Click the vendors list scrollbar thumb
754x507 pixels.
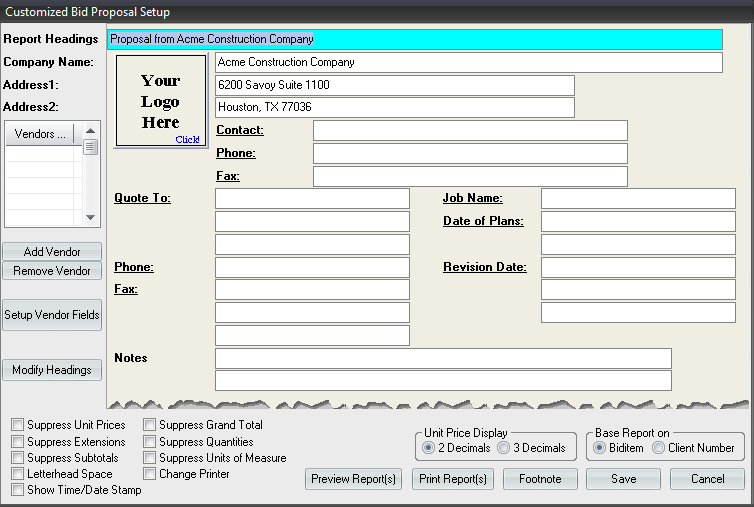(x=90, y=147)
